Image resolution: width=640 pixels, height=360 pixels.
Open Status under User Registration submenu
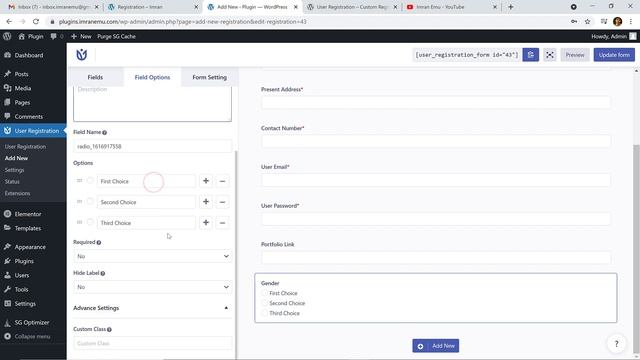pos(12,182)
